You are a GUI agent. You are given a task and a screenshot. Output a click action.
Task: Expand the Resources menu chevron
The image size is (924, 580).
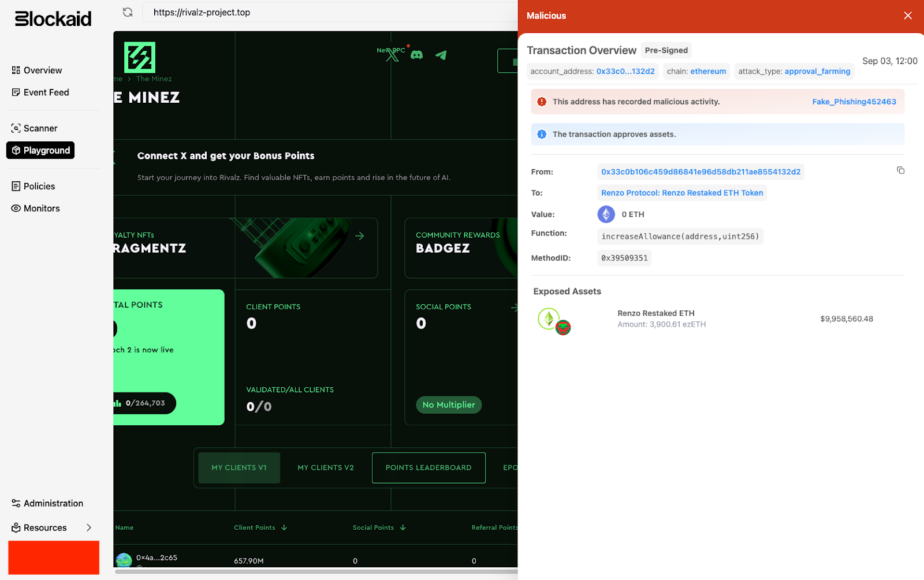(x=89, y=527)
